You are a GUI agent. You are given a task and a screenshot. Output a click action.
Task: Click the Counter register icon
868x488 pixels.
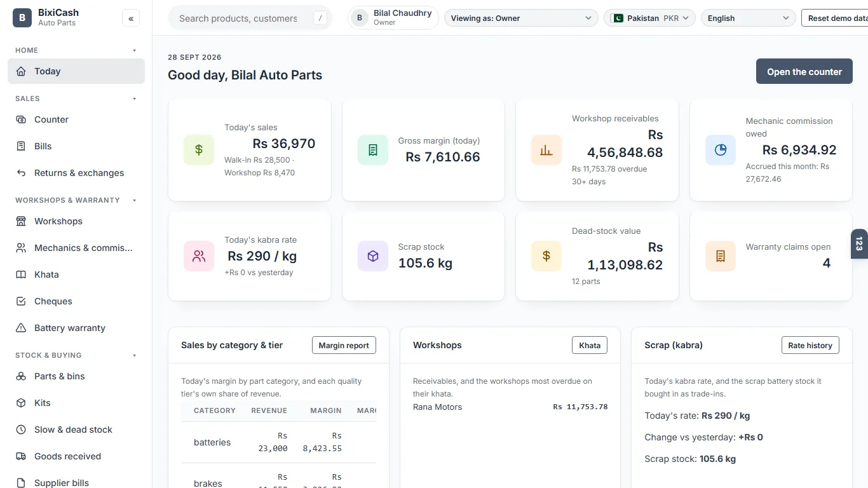21,119
